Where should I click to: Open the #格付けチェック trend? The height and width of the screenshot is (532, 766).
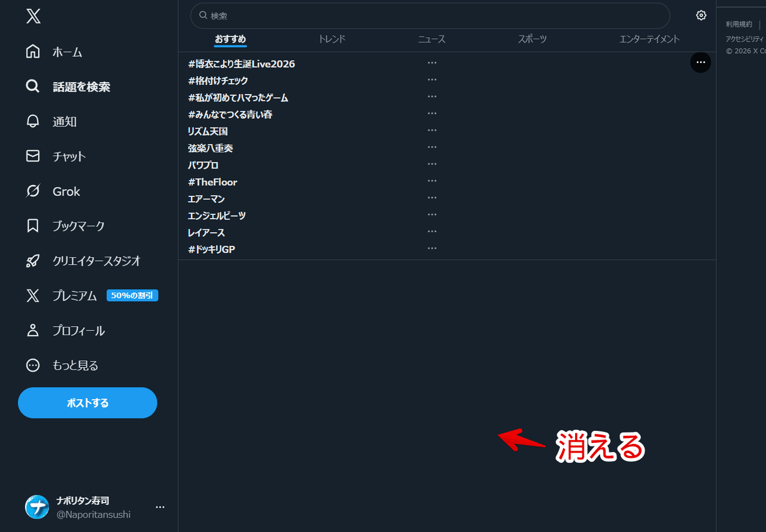click(218, 81)
